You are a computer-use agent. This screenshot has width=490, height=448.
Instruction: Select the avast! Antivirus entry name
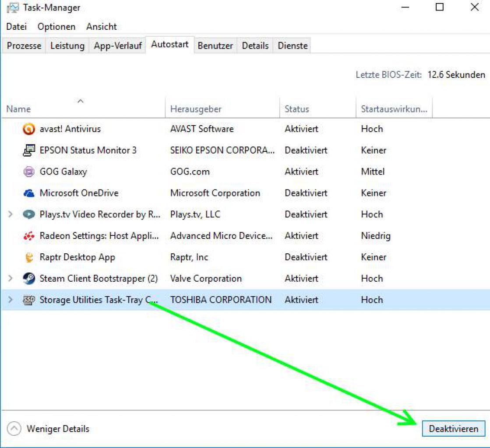[x=70, y=129]
